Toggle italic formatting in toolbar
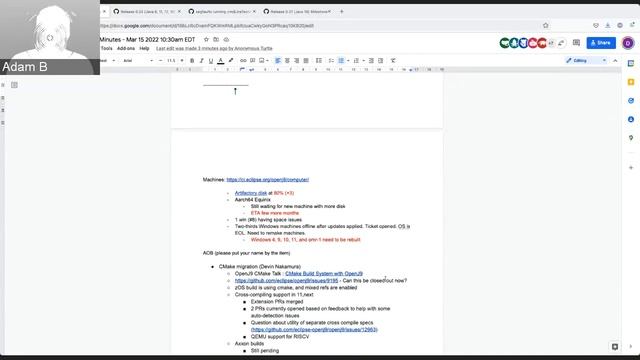The width and height of the screenshot is (640, 360). pyautogui.click(x=202, y=60)
